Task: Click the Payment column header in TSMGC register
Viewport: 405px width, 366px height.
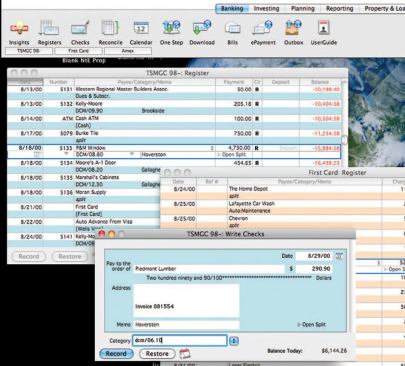Action: click(234, 82)
